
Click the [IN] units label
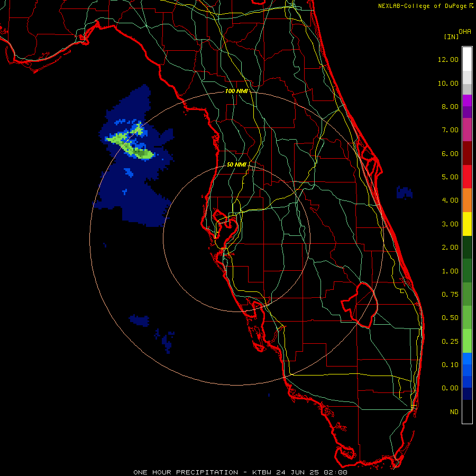pyautogui.click(x=452, y=36)
